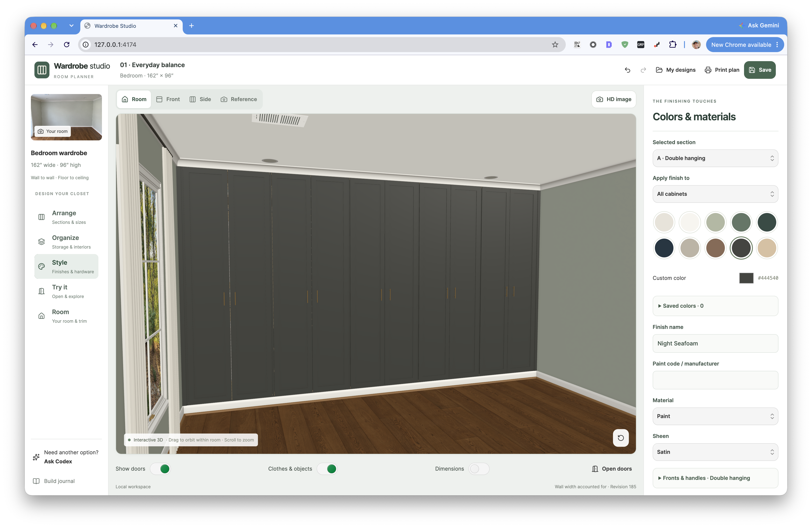Go back in browser history
The width and height of the screenshot is (812, 528).
point(35,45)
